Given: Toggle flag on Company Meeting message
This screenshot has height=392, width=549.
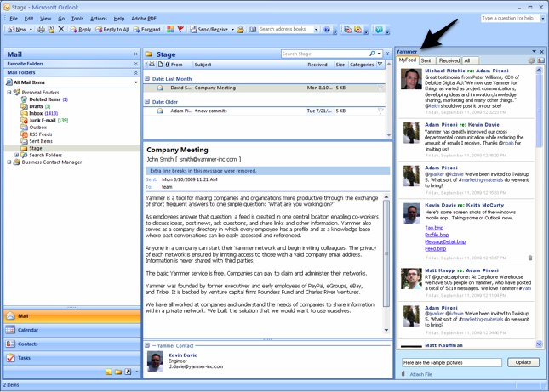Looking at the screenshot, I should pos(380,88).
